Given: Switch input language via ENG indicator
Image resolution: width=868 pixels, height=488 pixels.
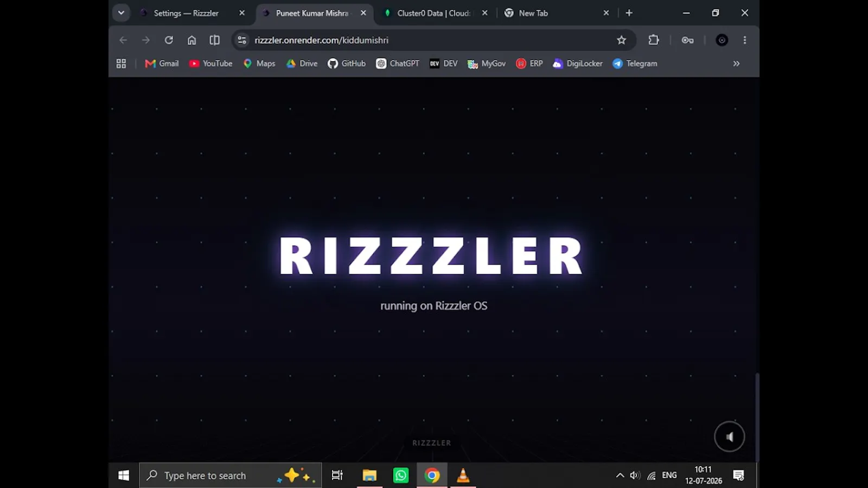Looking at the screenshot, I should tap(669, 476).
